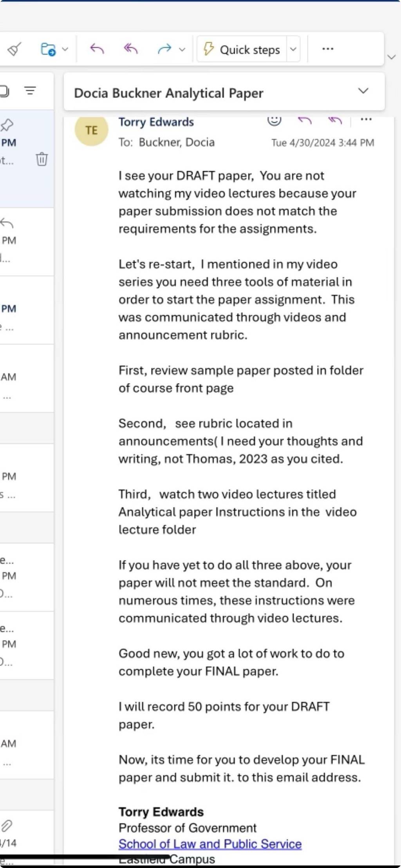Image resolution: width=401 pixels, height=868 pixels.
Task: Expand the Quick steps dropdown chevron
Action: (293, 49)
